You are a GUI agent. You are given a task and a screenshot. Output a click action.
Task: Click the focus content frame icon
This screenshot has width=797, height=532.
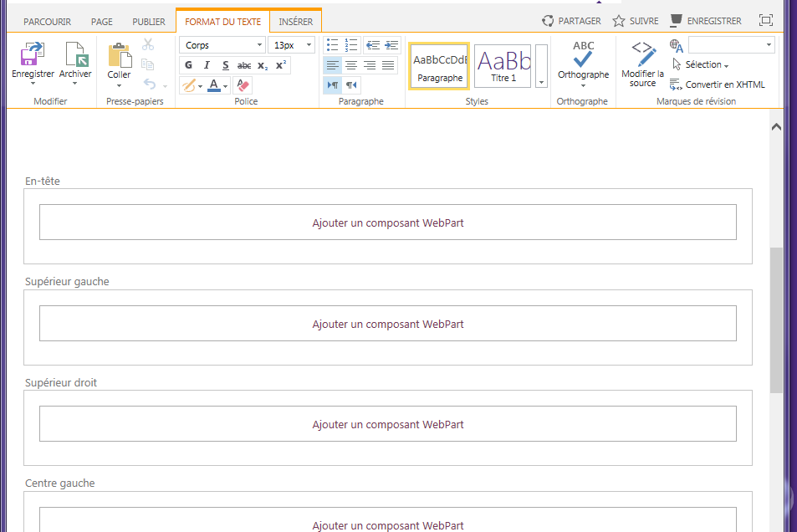(x=765, y=20)
